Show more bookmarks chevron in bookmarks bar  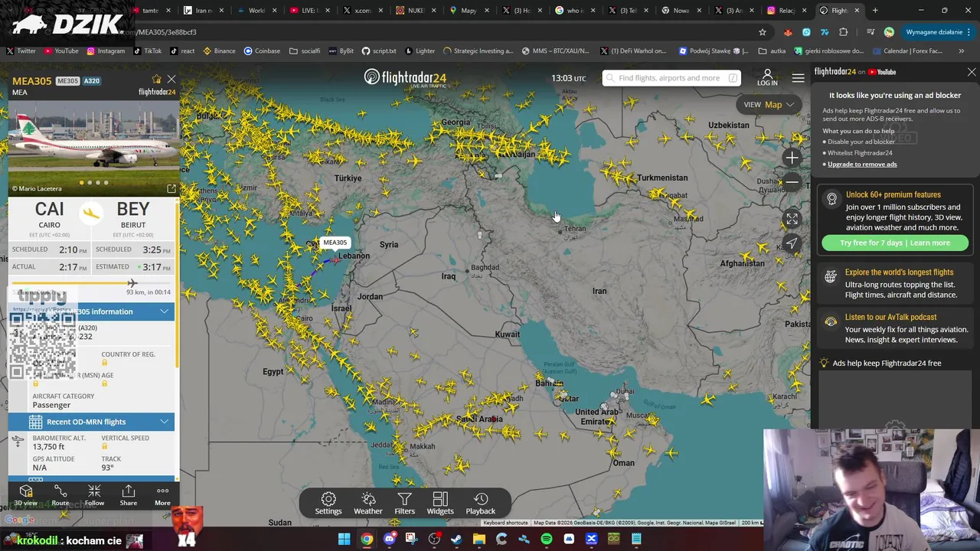962,51
